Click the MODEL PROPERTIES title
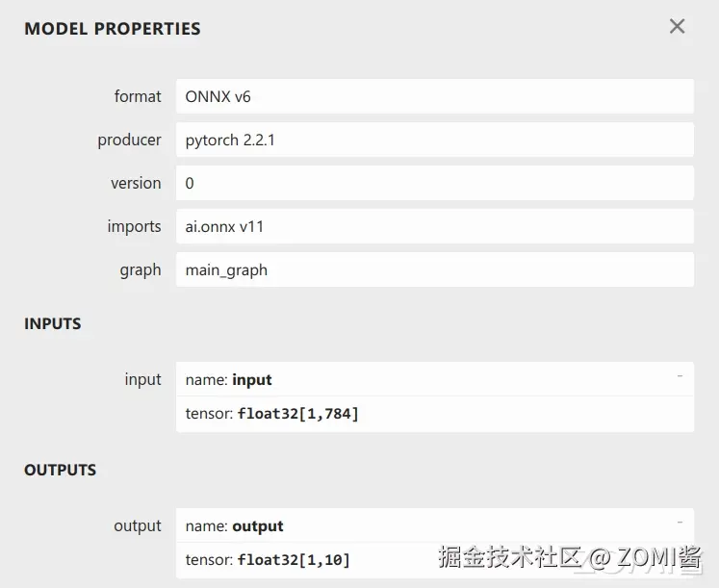The image size is (719, 588). (113, 29)
